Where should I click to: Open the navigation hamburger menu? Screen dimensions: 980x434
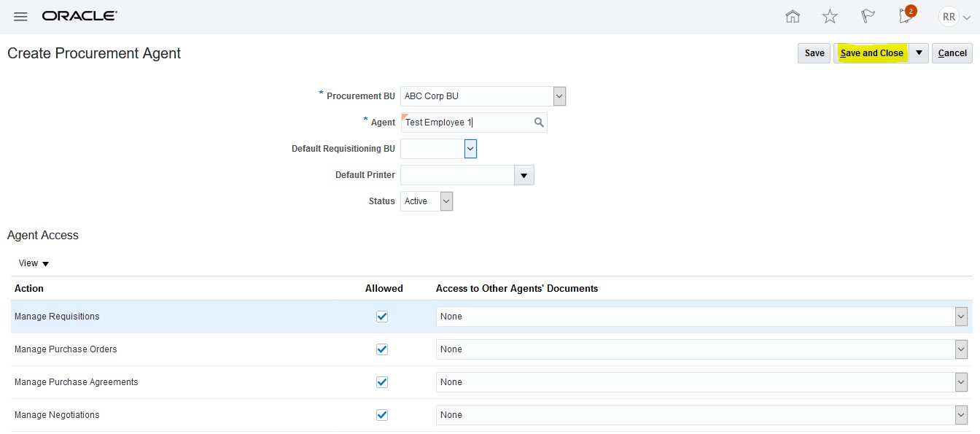(x=20, y=16)
